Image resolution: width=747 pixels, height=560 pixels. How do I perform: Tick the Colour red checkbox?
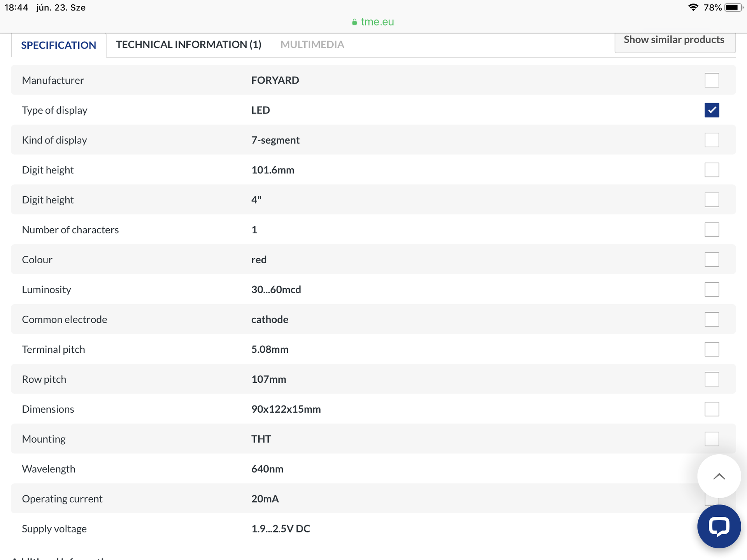point(712,259)
